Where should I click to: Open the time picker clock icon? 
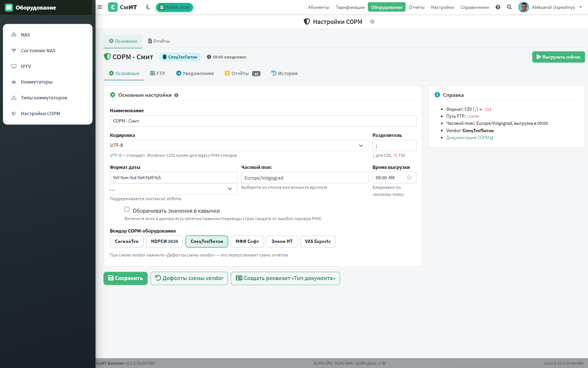(409, 178)
